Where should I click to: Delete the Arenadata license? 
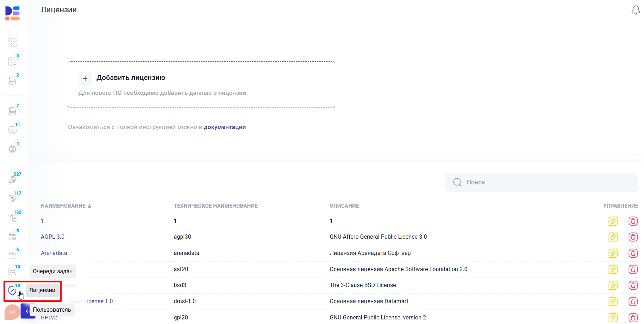pyautogui.click(x=633, y=253)
